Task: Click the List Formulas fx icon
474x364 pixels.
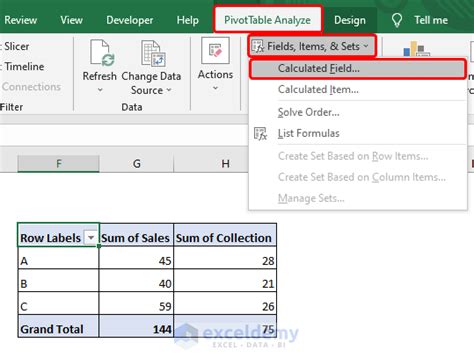Action: click(x=260, y=134)
